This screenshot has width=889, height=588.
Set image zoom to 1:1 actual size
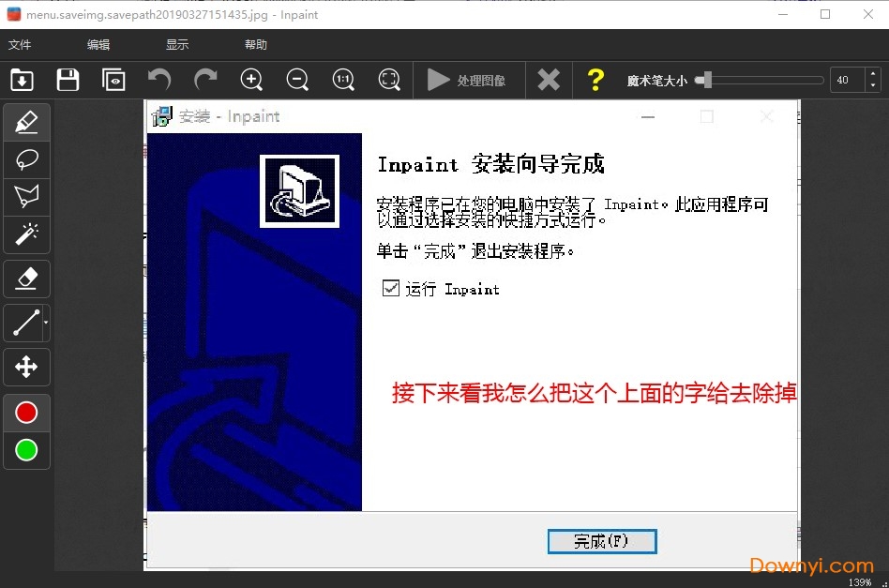pos(343,80)
